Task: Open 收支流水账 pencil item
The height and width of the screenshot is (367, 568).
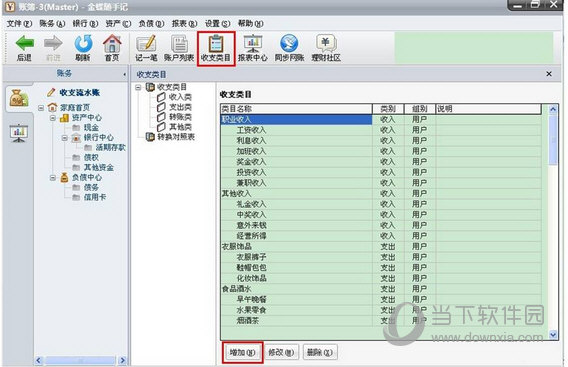Action: coord(74,93)
